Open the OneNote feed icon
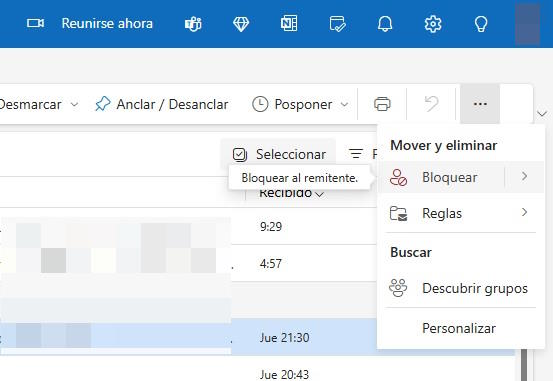 click(x=289, y=24)
